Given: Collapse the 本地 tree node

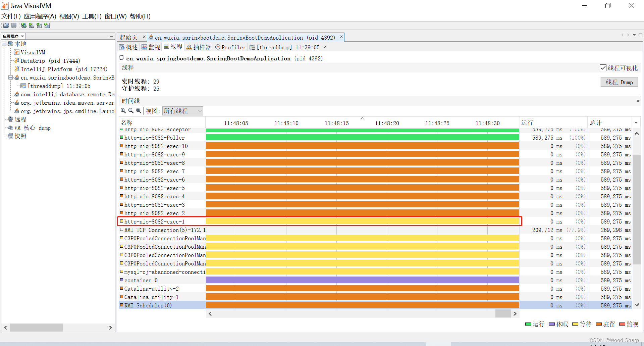Looking at the screenshot, I should 4,44.
